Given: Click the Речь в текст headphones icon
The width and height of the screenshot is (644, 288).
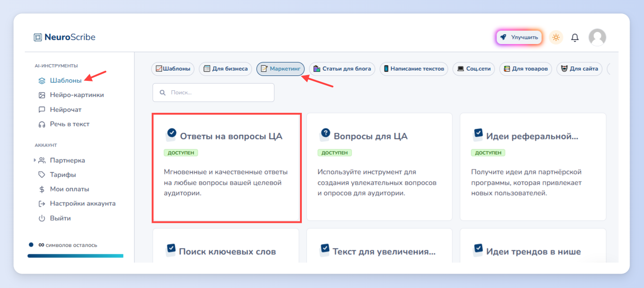Looking at the screenshot, I should (42, 124).
